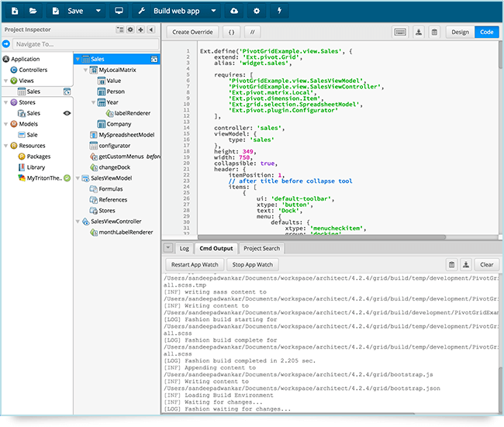Click the icon right of Sales view row
The image size is (504, 427).
click(67, 91)
